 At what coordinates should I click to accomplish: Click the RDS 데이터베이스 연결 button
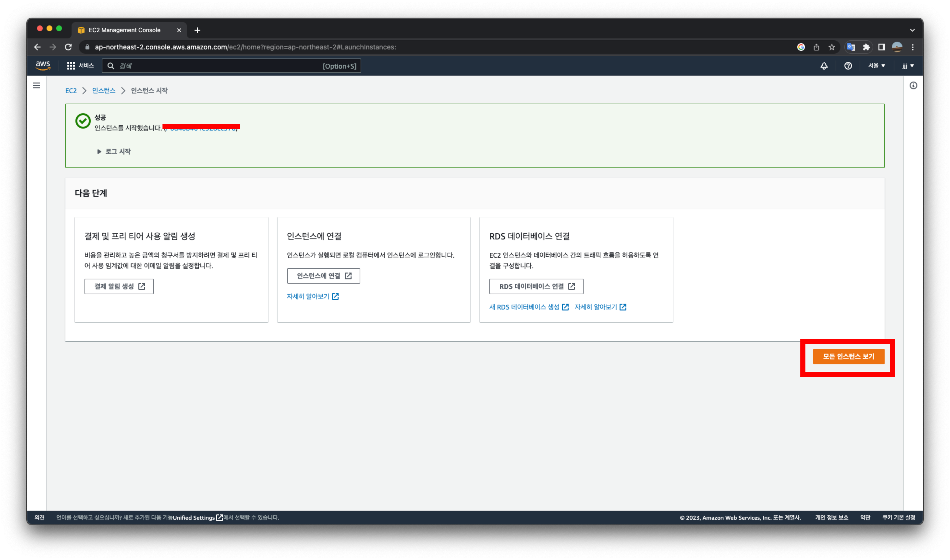[x=536, y=286]
